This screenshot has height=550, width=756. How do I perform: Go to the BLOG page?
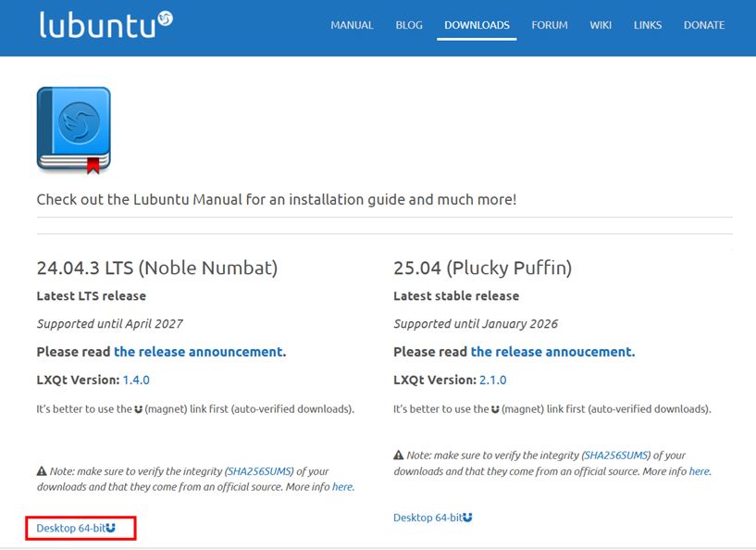(409, 25)
